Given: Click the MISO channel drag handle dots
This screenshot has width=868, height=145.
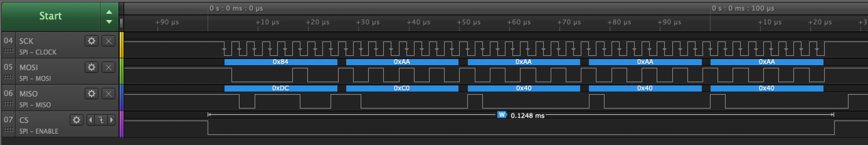Looking at the screenshot, I should click(8, 103).
